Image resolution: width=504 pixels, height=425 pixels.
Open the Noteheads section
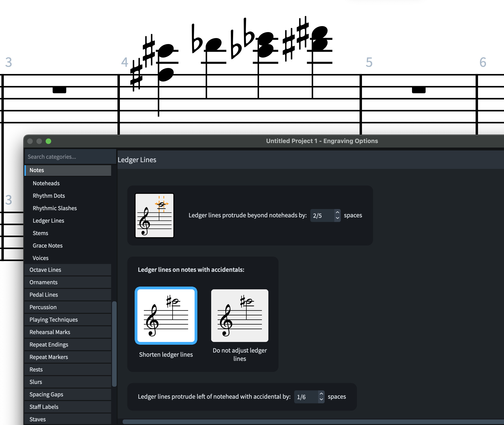(46, 183)
